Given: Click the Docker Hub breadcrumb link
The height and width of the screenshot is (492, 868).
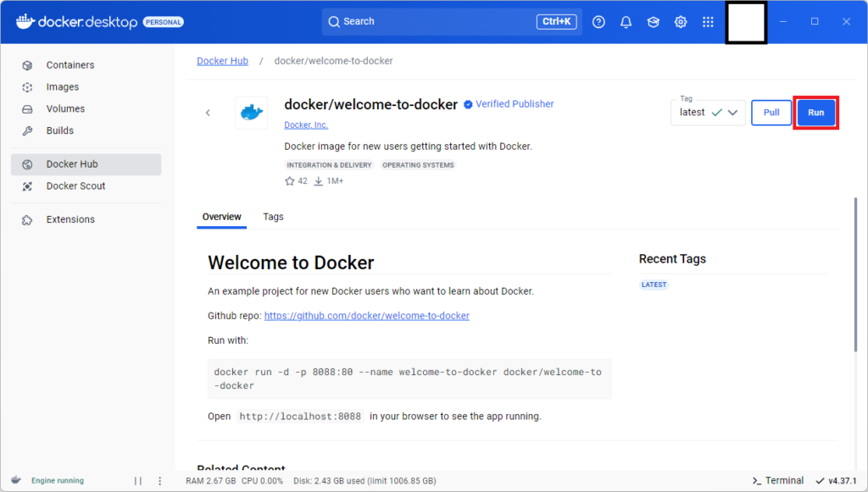Looking at the screenshot, I should tap(223, 61).
